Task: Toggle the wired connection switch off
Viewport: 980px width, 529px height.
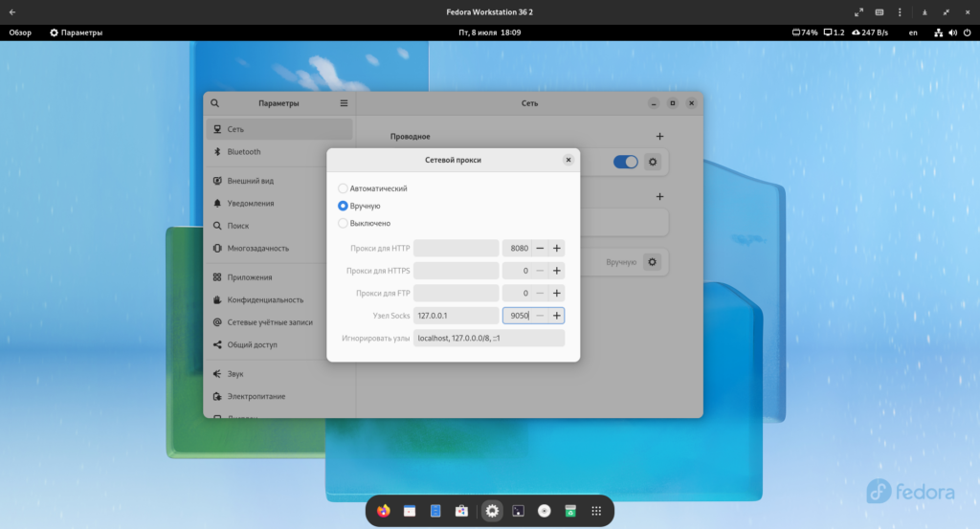Action: tap(625, 162)
